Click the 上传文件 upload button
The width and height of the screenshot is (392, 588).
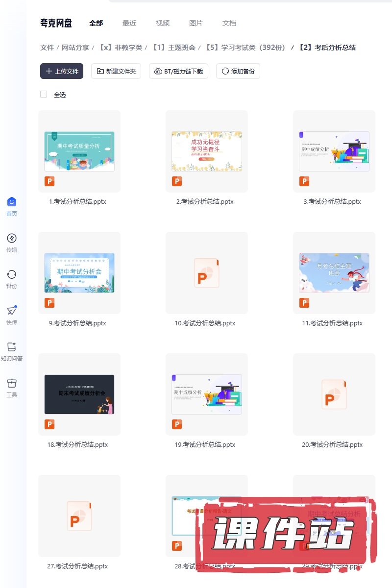click(x=62, y=71)
